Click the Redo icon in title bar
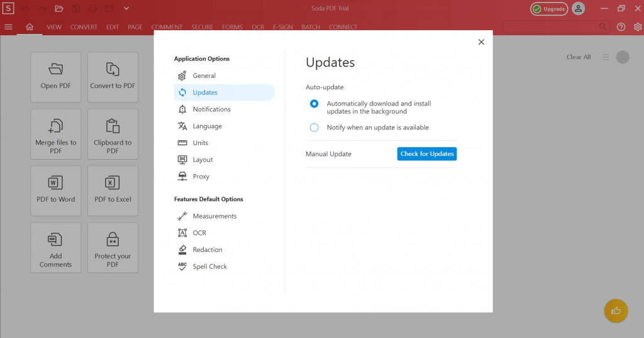644x338 pixels. point(42,8)
